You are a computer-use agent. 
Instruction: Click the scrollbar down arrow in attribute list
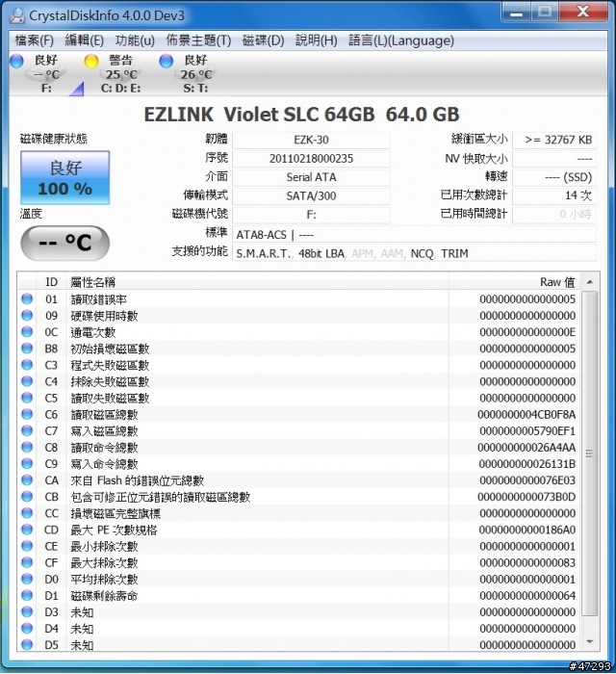[590, 642]
